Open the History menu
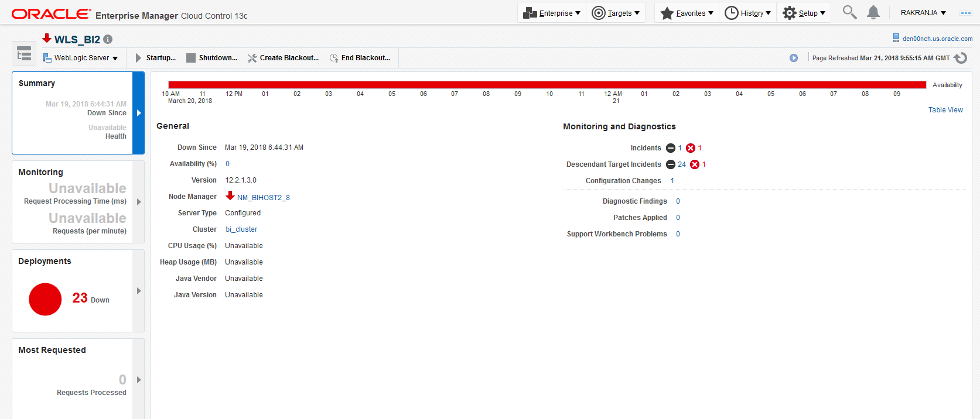Image resolution: width=980 pixels, height=419 pixels. click(x=747, y=13)
